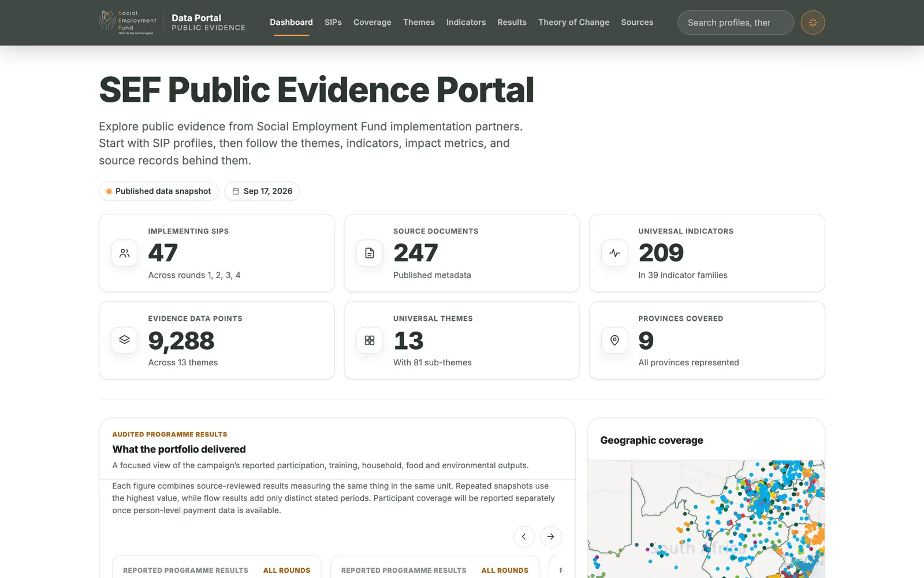Click the Data Portal Public Evidence title

coord(208,23)
